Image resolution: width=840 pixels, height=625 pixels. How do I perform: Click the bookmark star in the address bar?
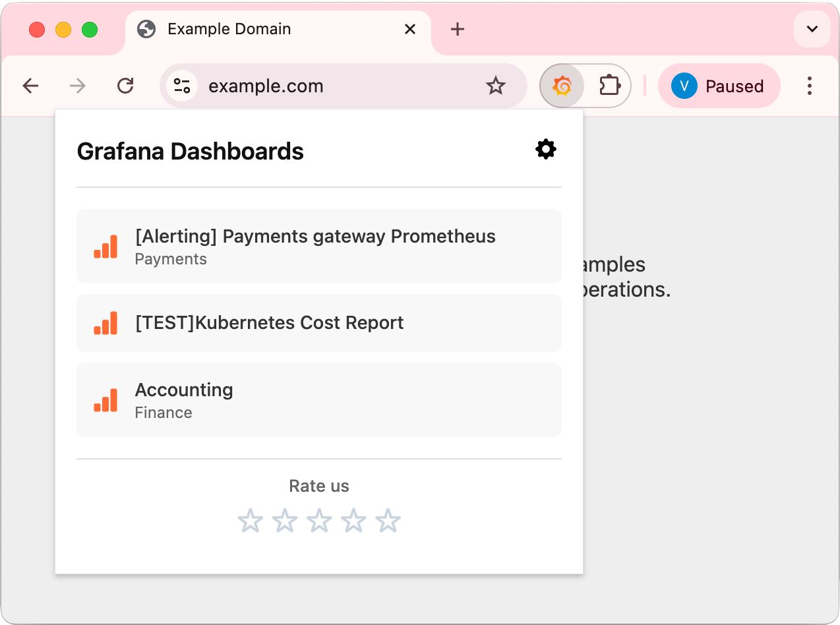[496, 86]
